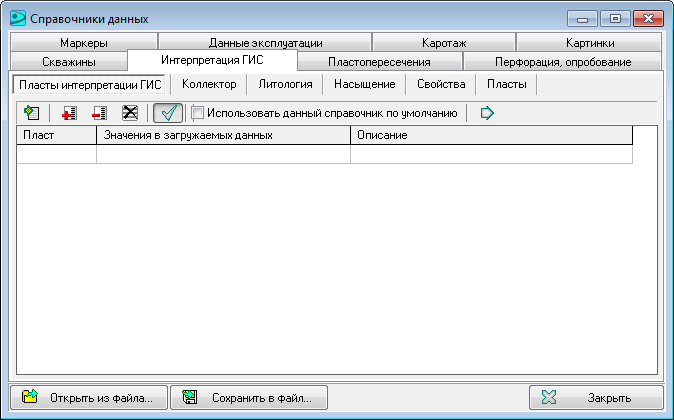The image size is (674, 420).
Task: Select the Интерпретация ГИС tab
Action: tap(212, 60)
